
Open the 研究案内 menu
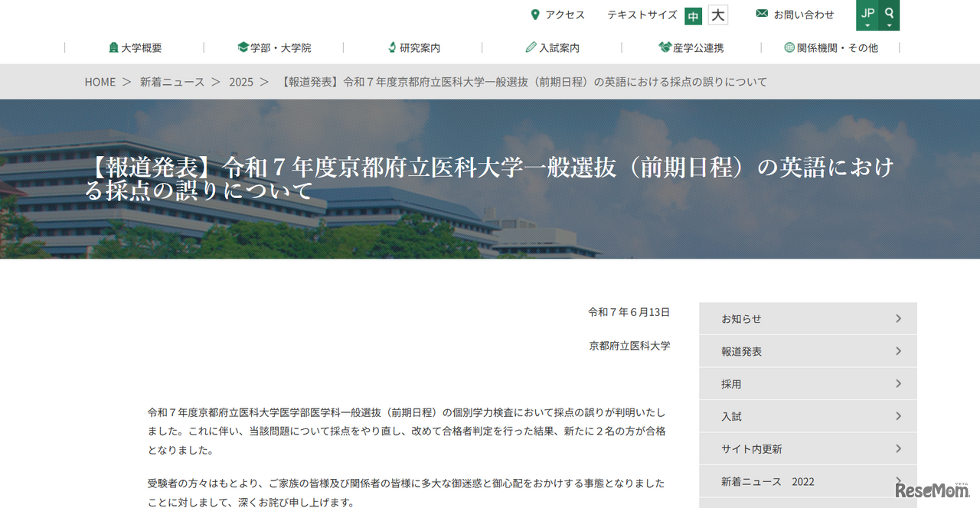pyautogui.click(x=420, y=47)
